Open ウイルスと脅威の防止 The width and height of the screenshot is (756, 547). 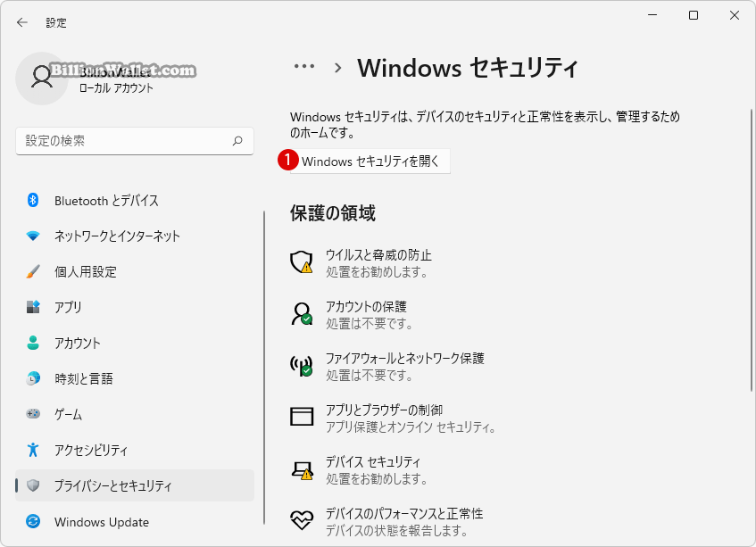378,262
